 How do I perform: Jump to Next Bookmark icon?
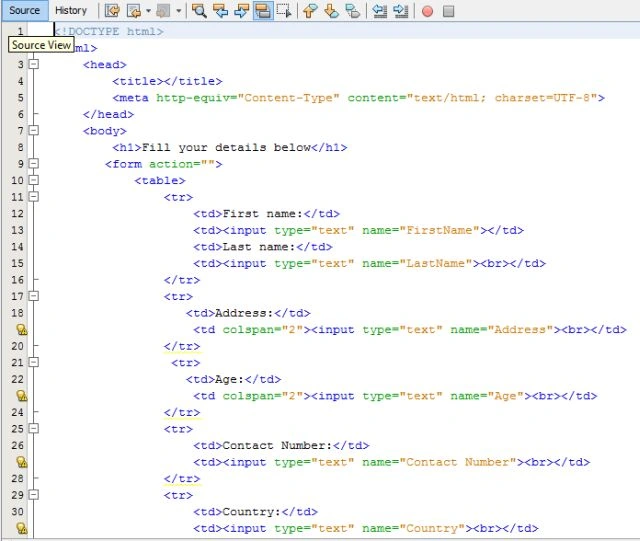331,11
